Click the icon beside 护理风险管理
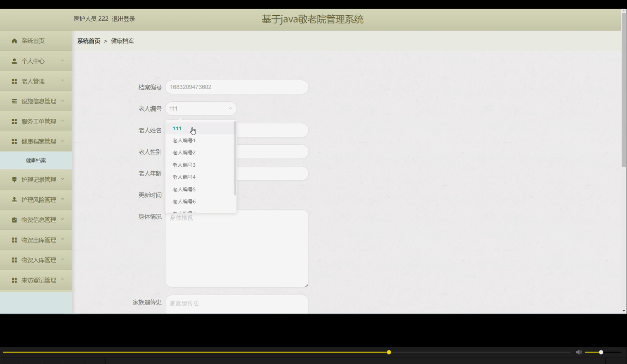The height and width of the screenshot is (364, 627). click(14, 200)
